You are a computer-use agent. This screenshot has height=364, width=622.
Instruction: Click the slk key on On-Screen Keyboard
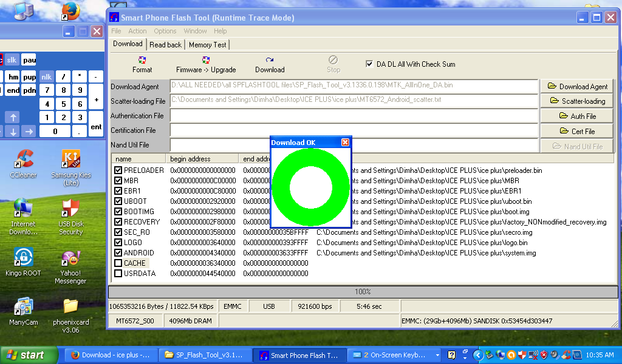(x=12, y=60)
